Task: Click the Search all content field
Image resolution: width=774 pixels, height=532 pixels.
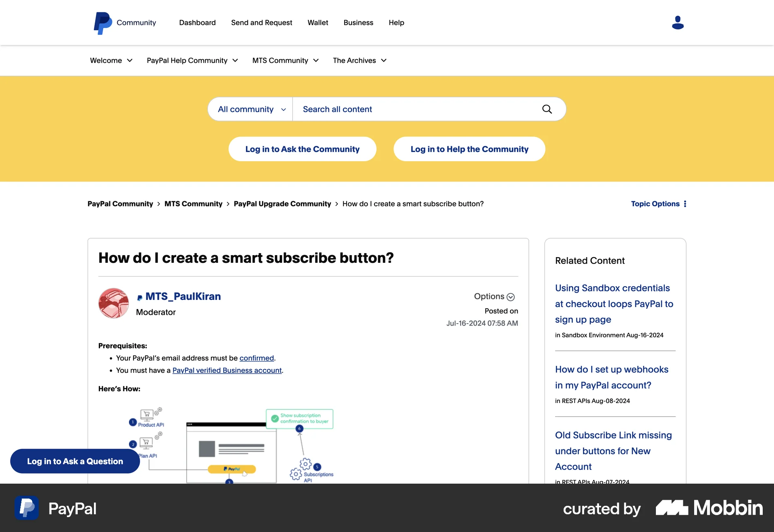Action: (415, 109)
